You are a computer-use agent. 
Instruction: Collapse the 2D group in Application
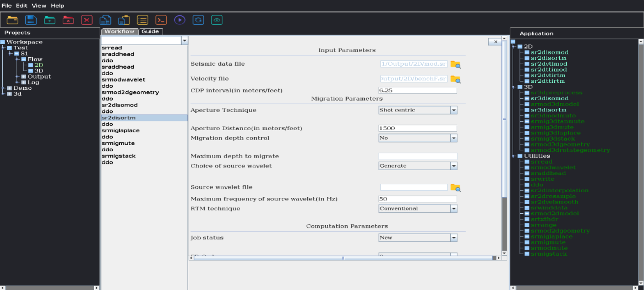514,47
